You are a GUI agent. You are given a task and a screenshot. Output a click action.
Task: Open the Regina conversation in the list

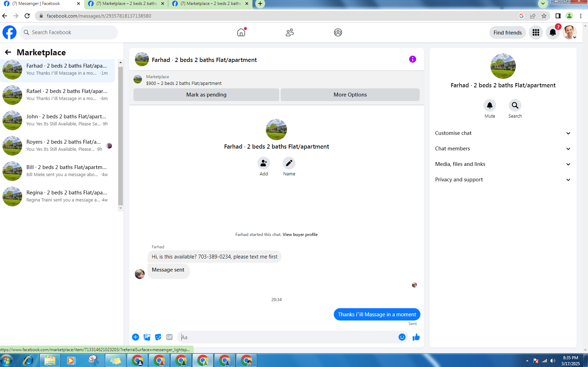[58, 197]
